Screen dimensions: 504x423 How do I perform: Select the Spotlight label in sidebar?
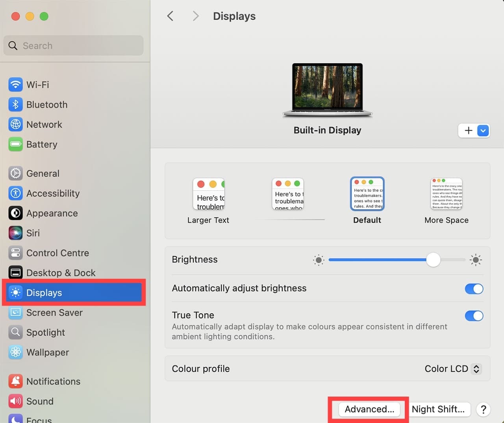point(46,332)
